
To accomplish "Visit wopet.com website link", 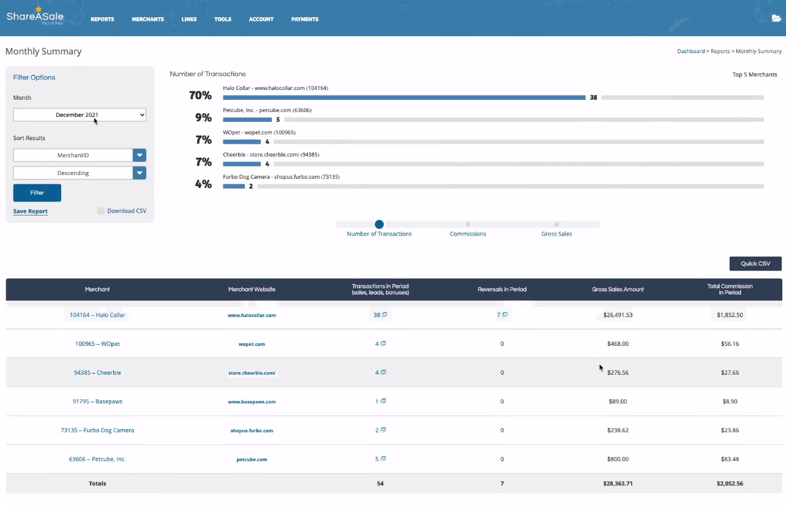I will pos(252,344).
